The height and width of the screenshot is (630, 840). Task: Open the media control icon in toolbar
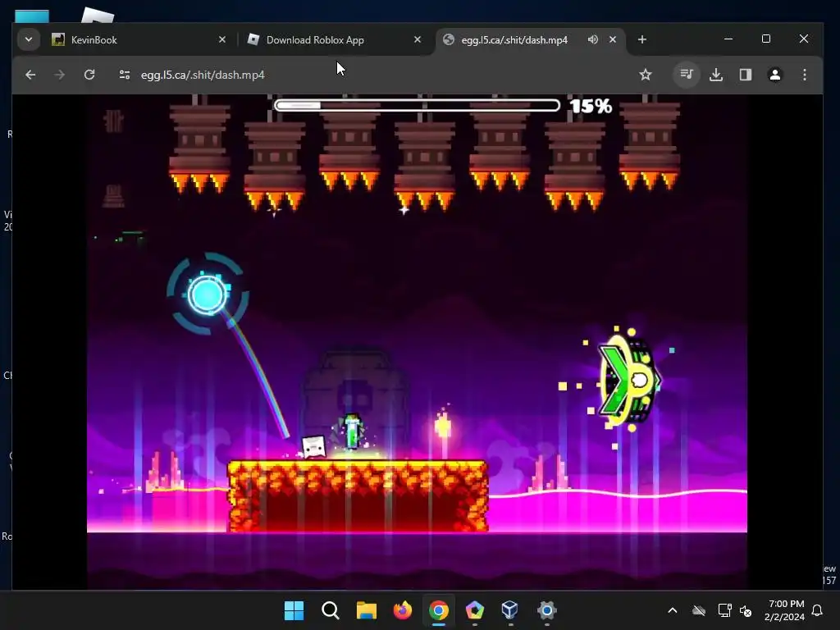687,75
